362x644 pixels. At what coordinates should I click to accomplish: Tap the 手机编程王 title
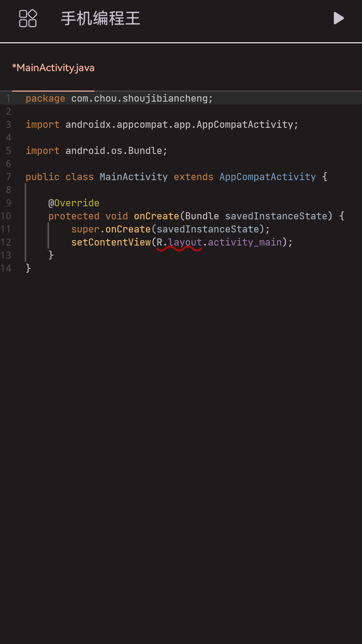[x=100, y=18]
